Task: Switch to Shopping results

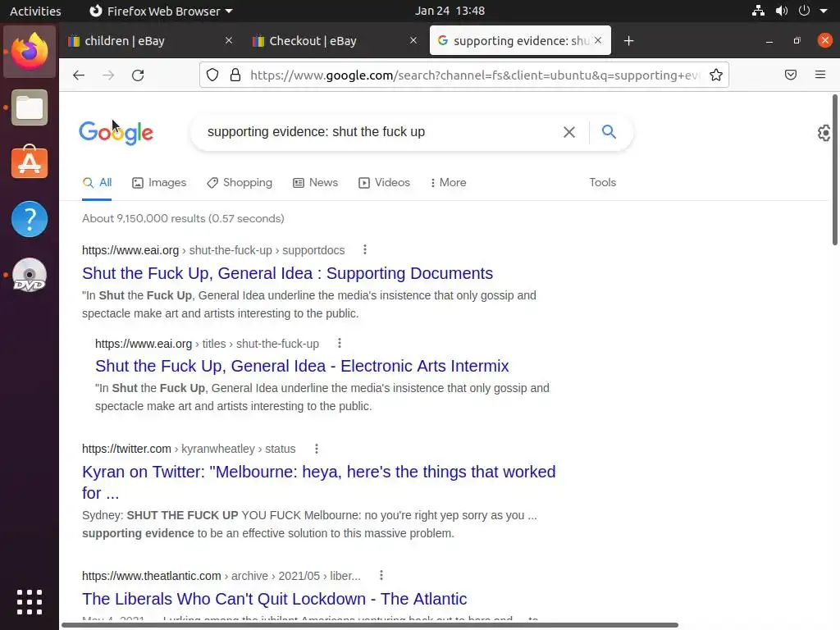Action: click(240, 182)
